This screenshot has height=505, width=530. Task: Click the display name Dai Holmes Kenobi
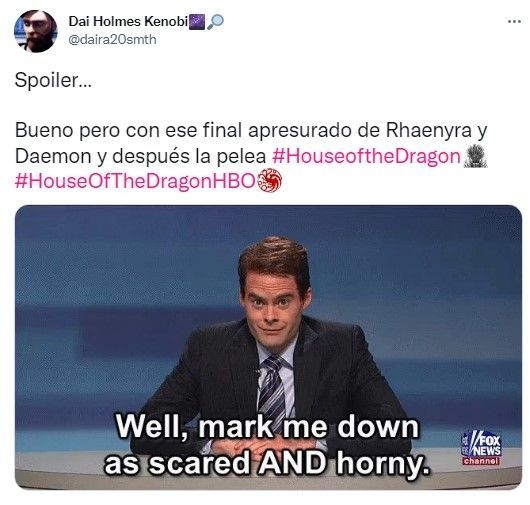128,21
